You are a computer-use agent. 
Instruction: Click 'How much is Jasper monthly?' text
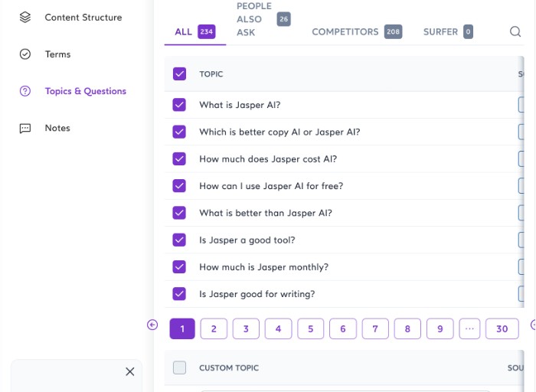pos(263,267)
